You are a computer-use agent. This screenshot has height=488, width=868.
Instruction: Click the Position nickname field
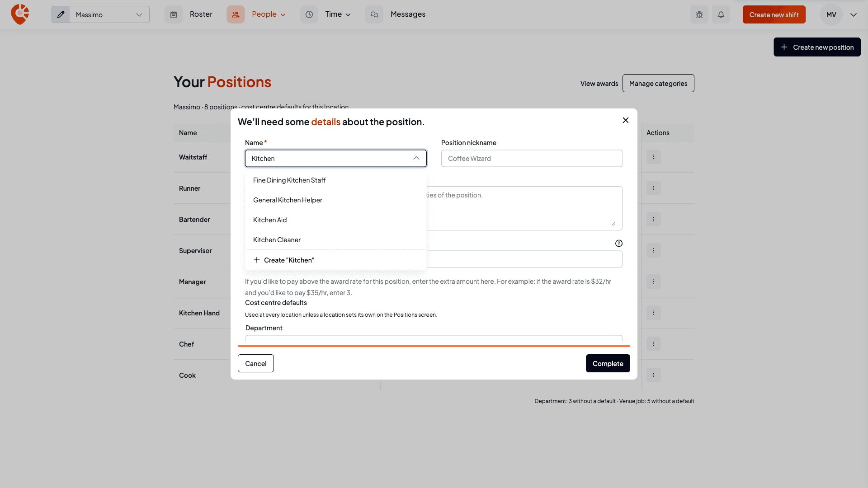click(532, 158)
